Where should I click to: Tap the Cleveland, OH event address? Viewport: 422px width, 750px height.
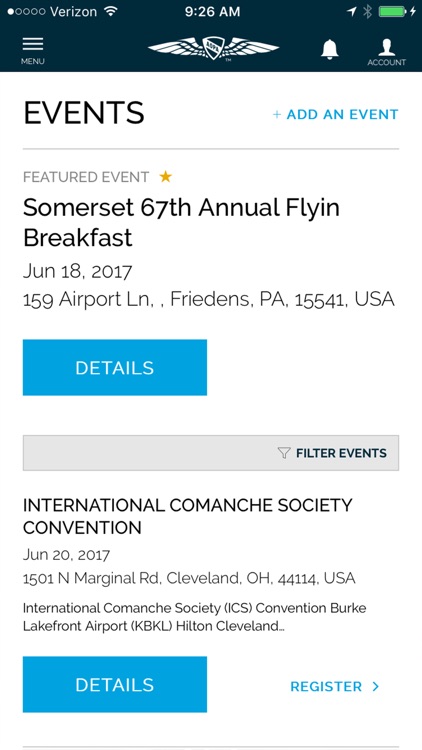(189, 578)
